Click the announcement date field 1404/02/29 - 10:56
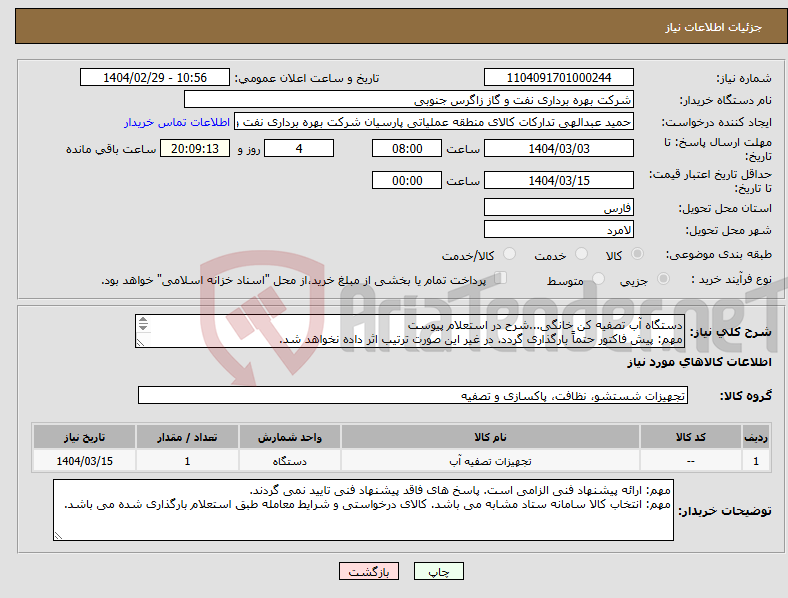Viewport: 788px width, 598px height. coord(155,77)
